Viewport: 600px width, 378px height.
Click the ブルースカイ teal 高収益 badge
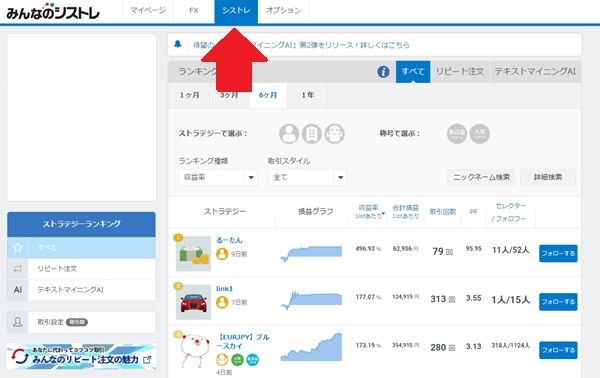click(252, 360)
